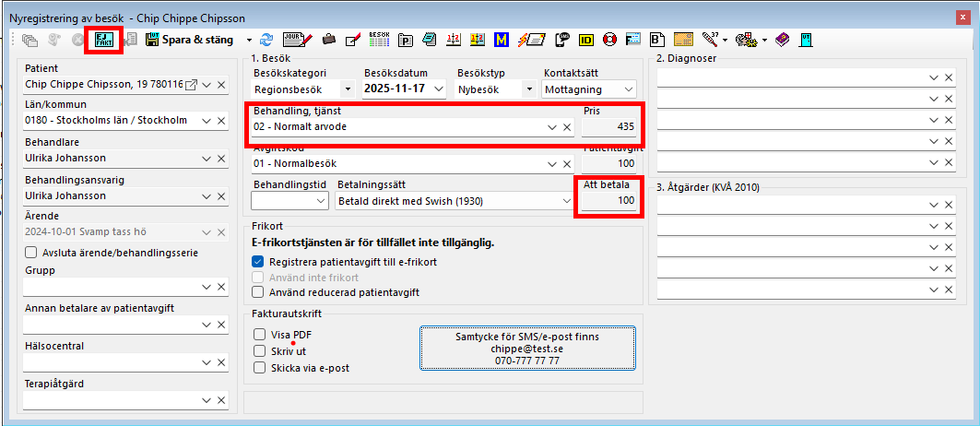The height and width of the screenshot is (426, 980).
Task: Open the Besökstyp Nybesök dropdown
Action: (x=530, y=89)
